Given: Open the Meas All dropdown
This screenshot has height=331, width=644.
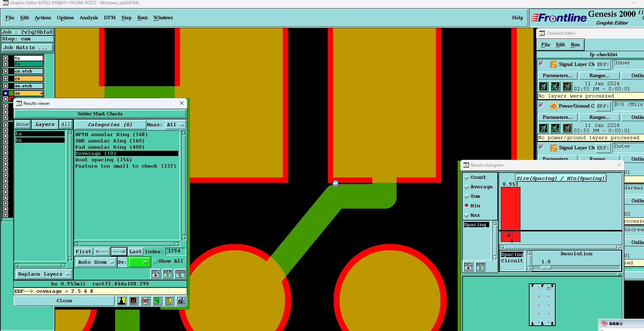Looking at the screenshot, I should click(x=175, y=125).
